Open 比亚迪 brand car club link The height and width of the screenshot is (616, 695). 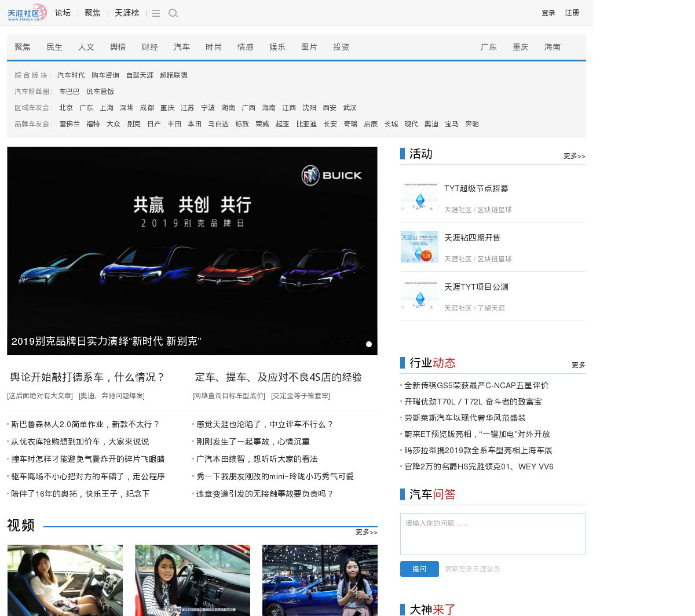coord(306,124)
